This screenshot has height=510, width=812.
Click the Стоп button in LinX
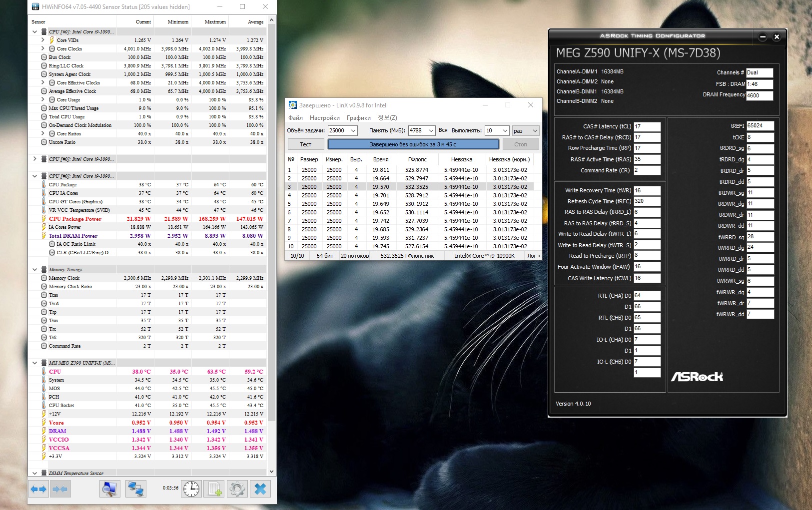coord(520,144)
